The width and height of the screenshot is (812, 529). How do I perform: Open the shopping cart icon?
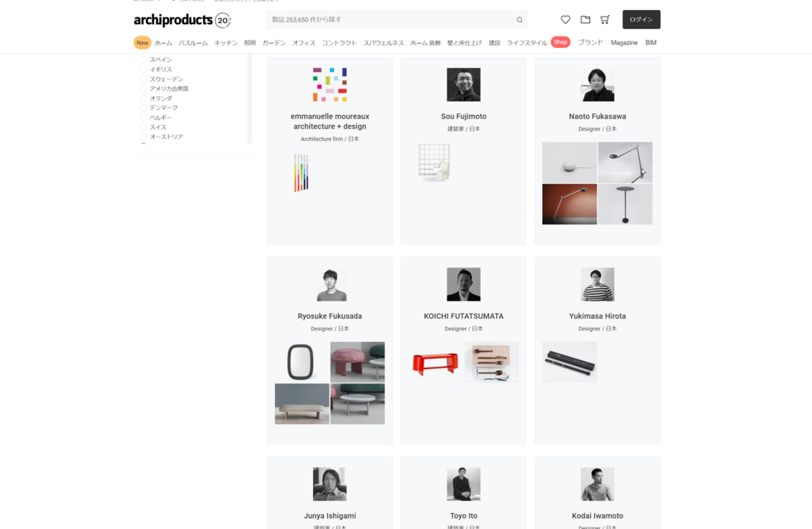pyautogui.click(x=605, y=20)
